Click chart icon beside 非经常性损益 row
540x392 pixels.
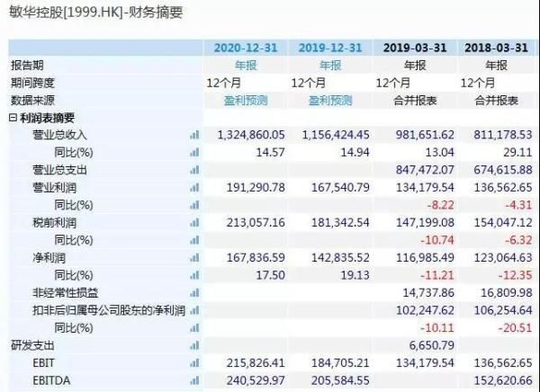[x=193, y=292]
